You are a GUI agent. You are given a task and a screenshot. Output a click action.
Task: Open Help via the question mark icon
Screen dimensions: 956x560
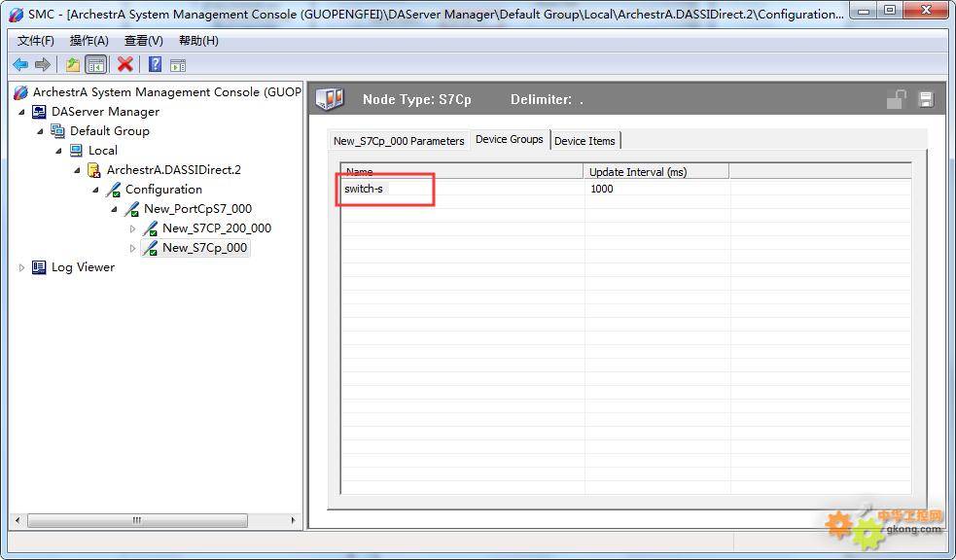(155, 65)
